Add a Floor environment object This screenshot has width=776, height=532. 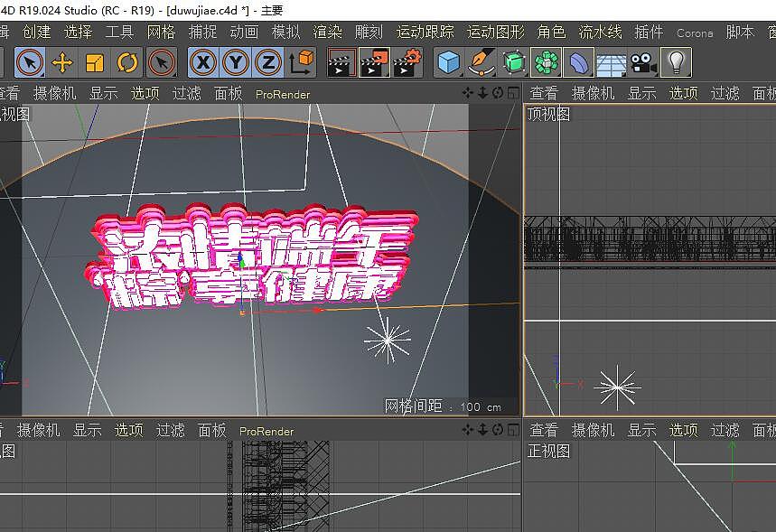tap(612, 63)
